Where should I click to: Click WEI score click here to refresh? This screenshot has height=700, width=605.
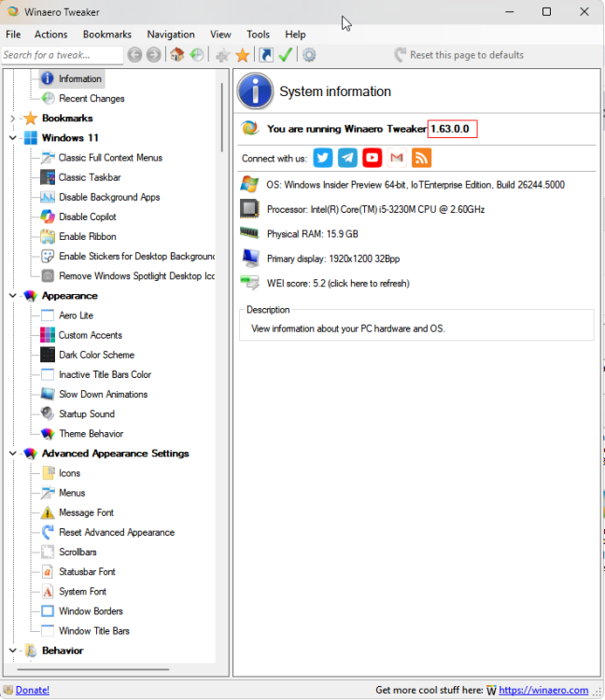pyautogui.click(x=338, y=284)
